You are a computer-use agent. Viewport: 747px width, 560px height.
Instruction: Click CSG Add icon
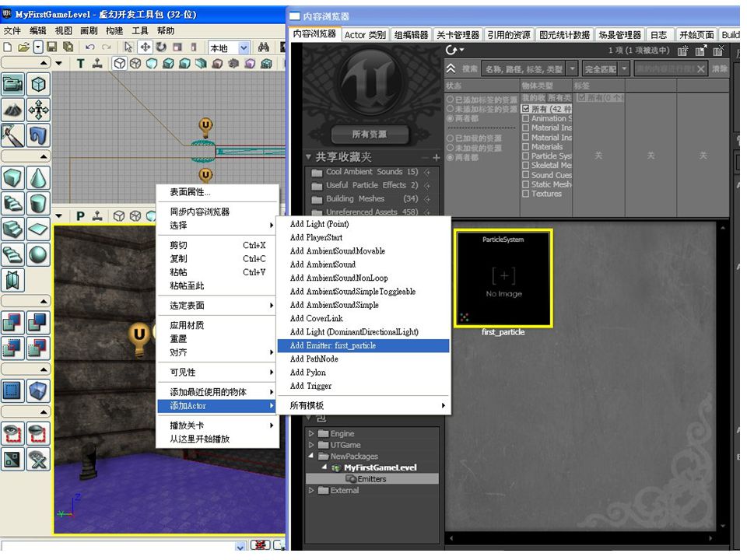[x=13, y=322]
